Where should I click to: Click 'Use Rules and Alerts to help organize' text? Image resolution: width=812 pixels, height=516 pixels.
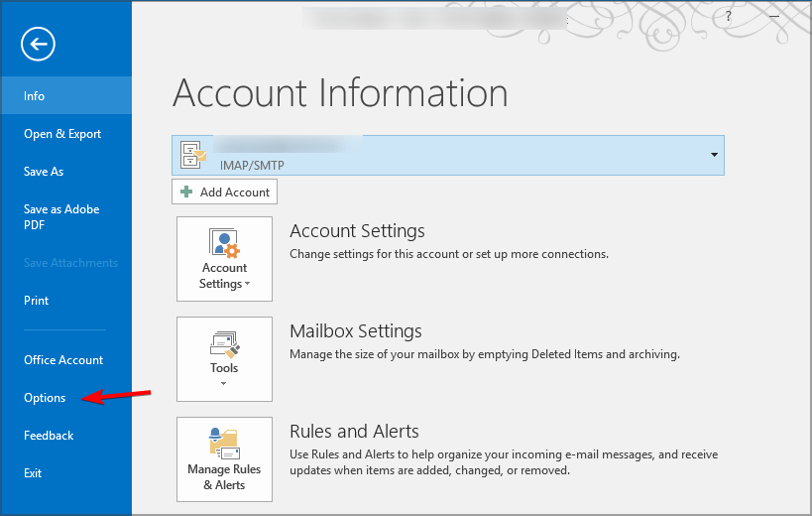(504, 462)
